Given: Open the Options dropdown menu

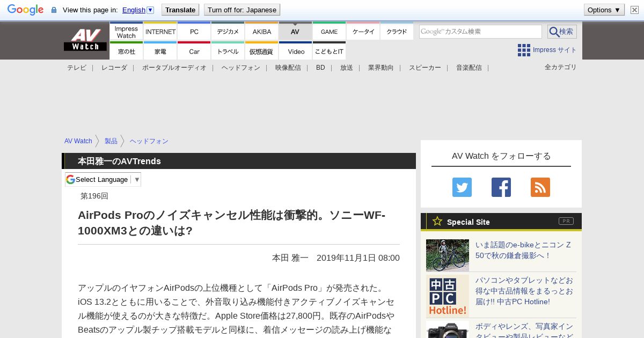Looking at the screenshot, I should pos(604,10).
